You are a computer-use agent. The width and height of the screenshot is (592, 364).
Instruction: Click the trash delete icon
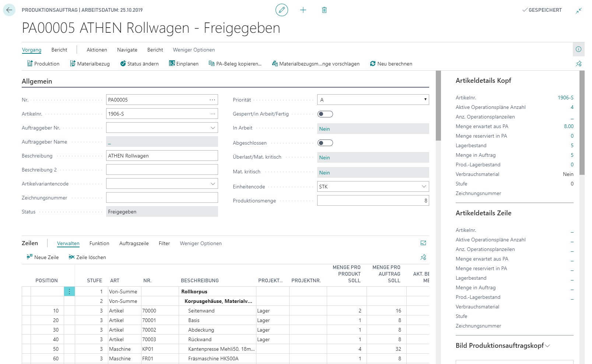(x=324, y=10)
